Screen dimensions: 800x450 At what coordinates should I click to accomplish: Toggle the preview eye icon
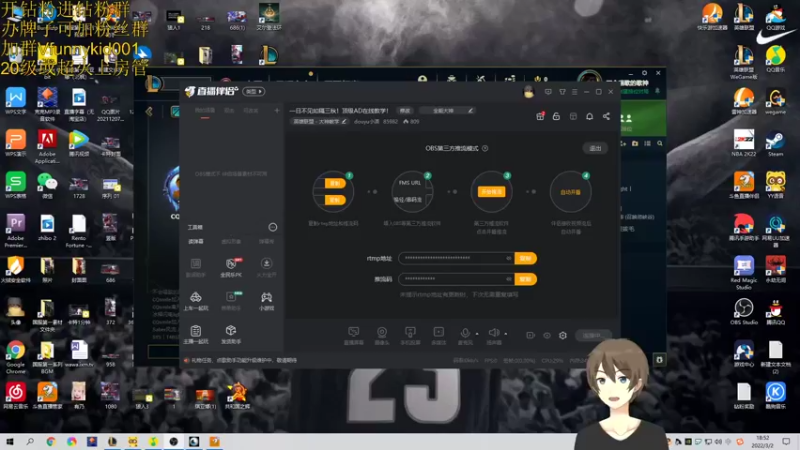(x=547, y=335)
